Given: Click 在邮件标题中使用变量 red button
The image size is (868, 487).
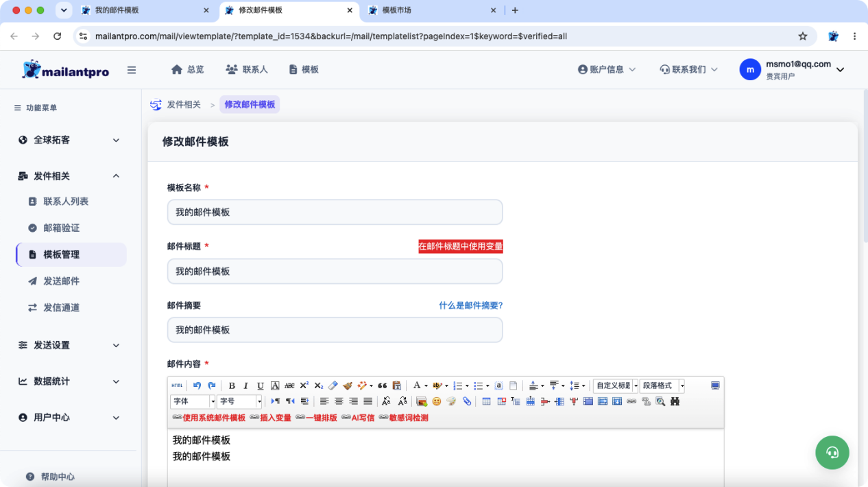Looking at the screenshot, I should (x=461, y=246).
